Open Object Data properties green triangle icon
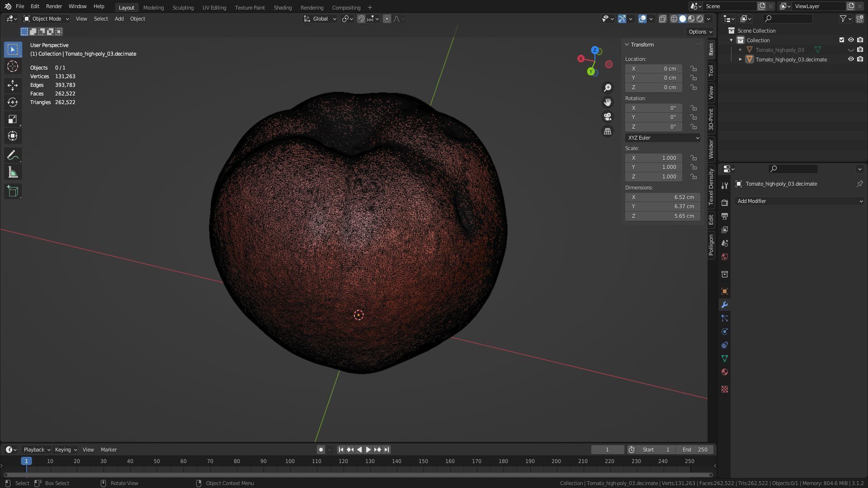868x488 pixels. point(725,358)
